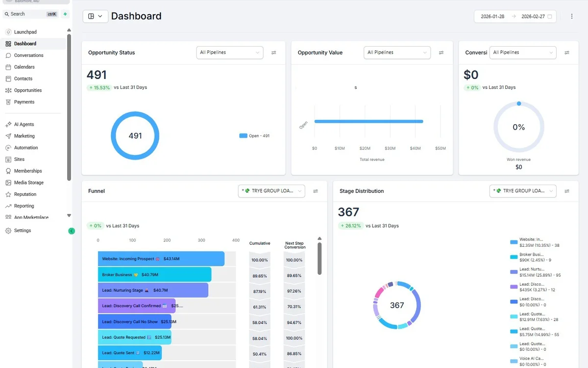The image size is (588, 368).
Task: Open Opportunity Value widget filter settings
Action: coord(441,53)
